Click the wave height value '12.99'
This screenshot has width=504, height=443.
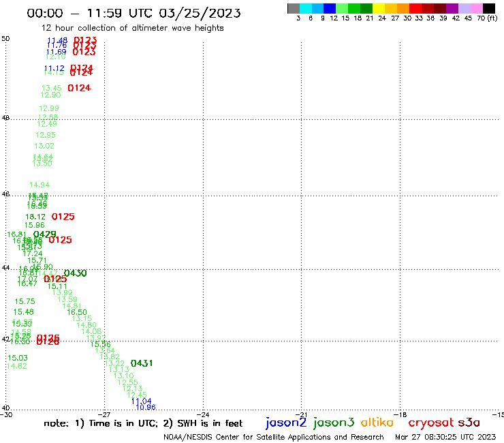coord(49,108)
